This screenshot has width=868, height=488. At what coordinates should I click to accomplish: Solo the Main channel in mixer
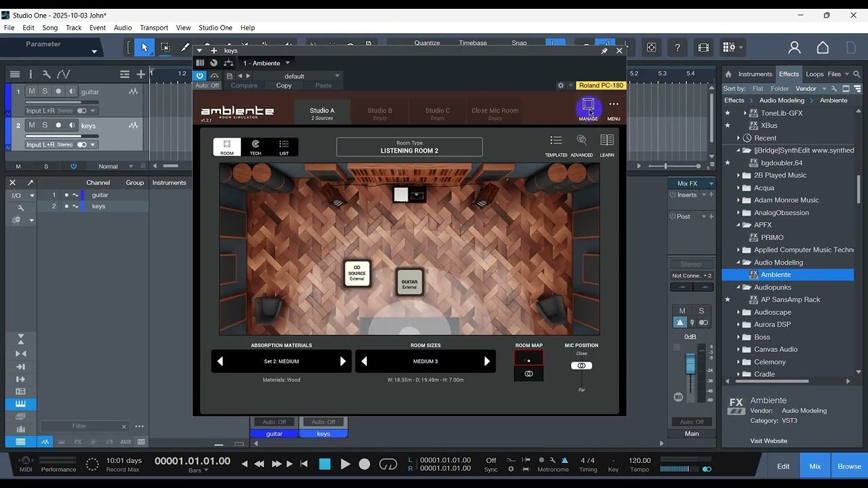click(701, 311)
